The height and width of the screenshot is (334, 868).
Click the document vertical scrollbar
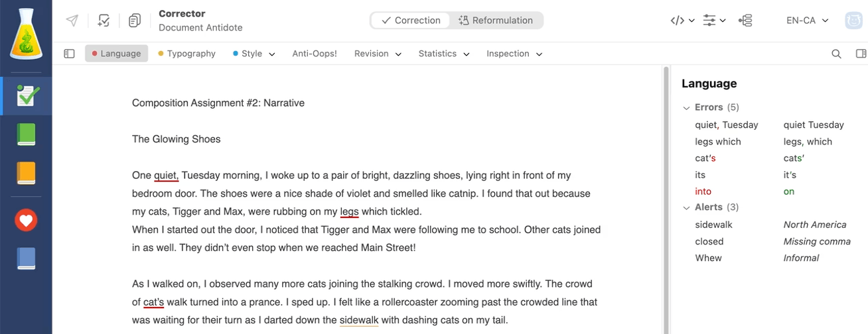coord(666,199)
